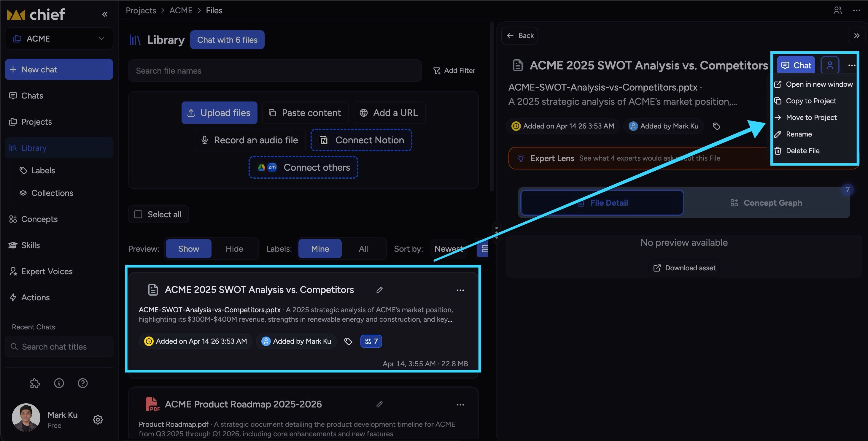Image resolution: width=868 pixels, height=441 pixels.
Task: Go to Projects in the sidebar
Action: click(59, 122)
